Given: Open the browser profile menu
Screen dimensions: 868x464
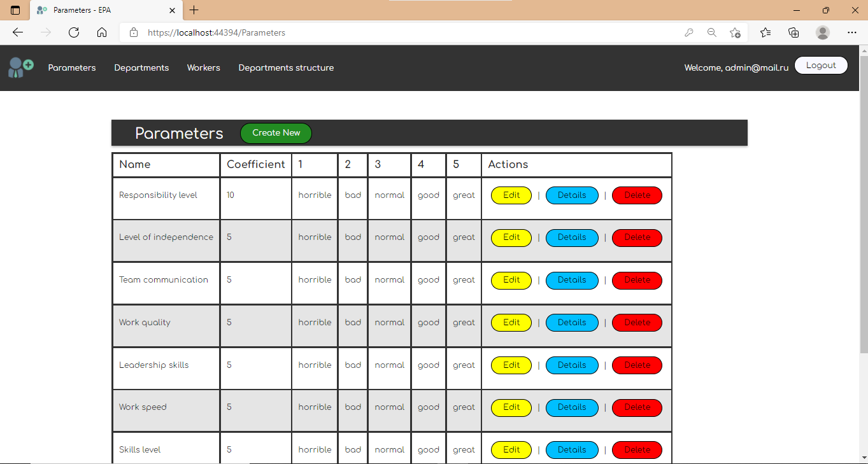Looking at the screenshot, I should (x=823, y=32).
